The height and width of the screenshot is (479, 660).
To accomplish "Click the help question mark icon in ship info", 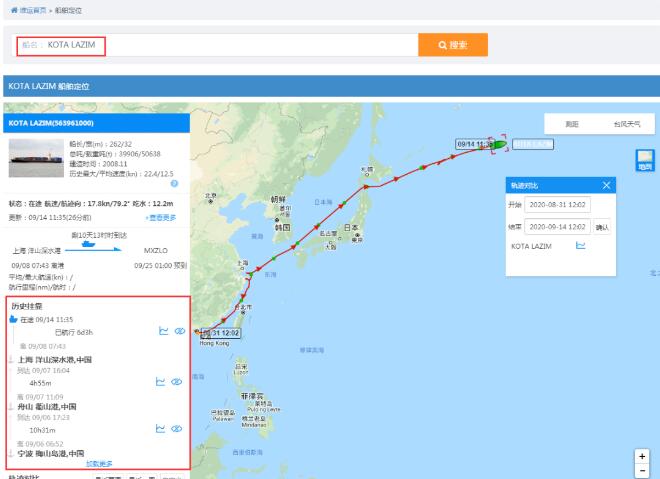I will [175, 183].
